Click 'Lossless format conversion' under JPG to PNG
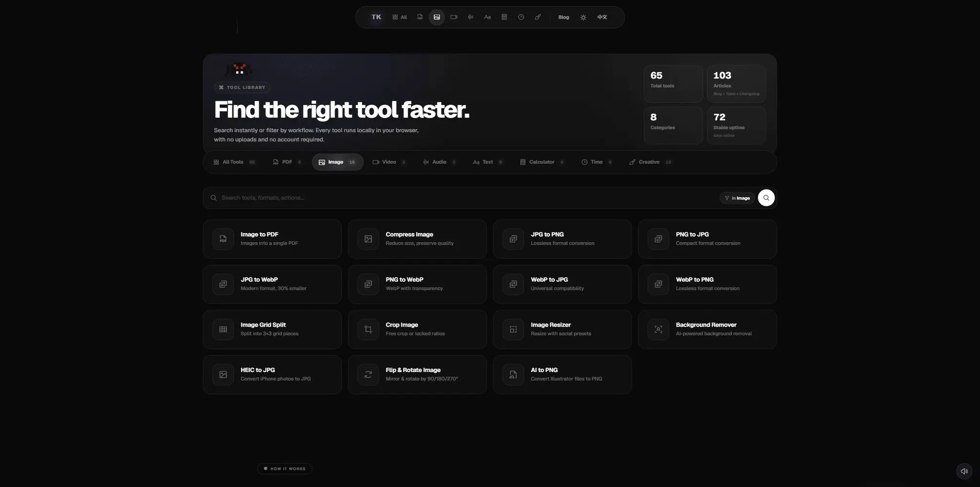This screenshot has width=980, height=487. [x=562, y=243]
